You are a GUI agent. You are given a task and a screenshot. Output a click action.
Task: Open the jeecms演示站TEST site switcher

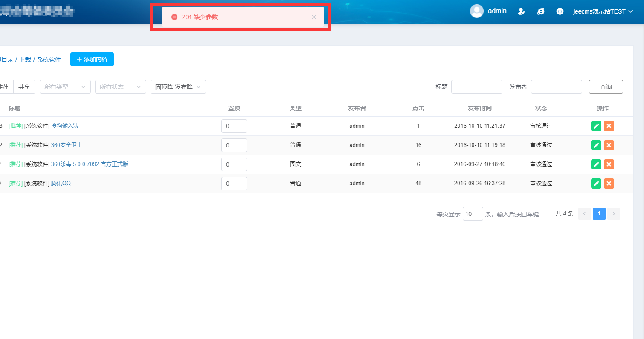(x=603, y=11)
